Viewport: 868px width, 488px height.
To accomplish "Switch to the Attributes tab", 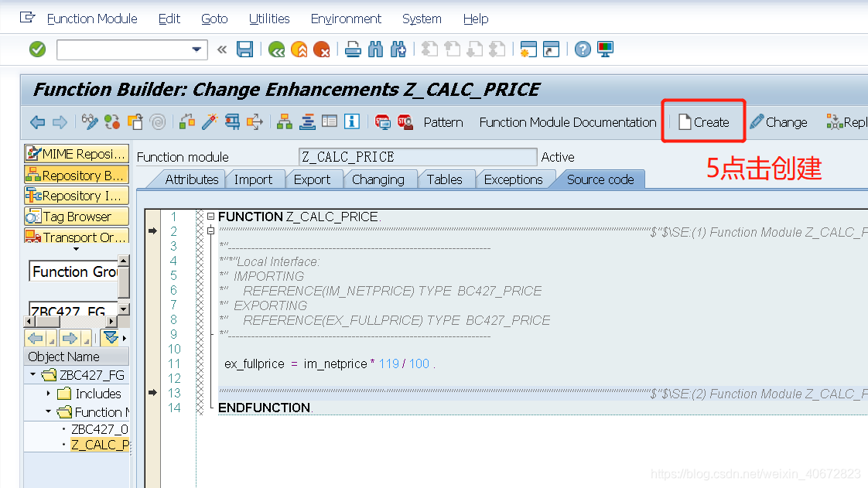I will coord(192,180).
